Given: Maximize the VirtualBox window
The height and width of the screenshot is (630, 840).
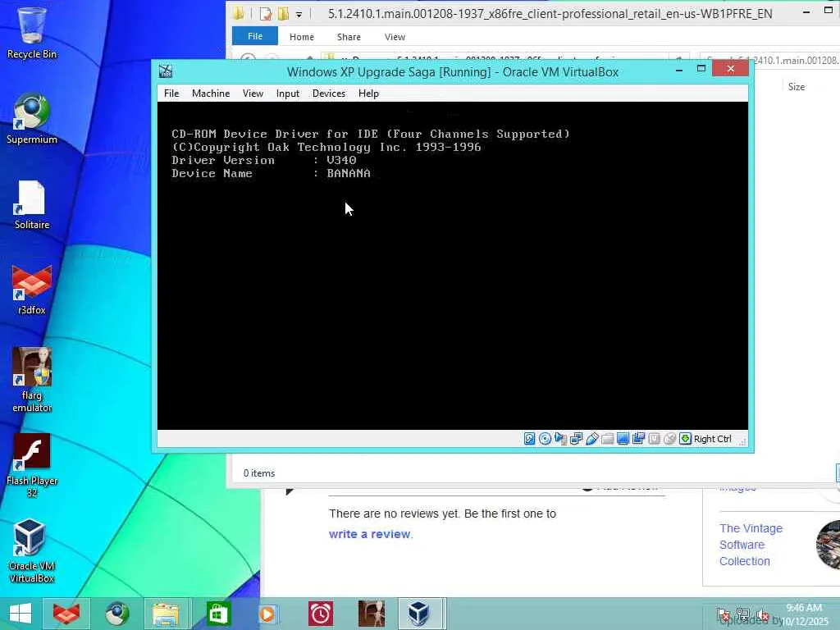Looking at the screenshot, I should 701,69.
